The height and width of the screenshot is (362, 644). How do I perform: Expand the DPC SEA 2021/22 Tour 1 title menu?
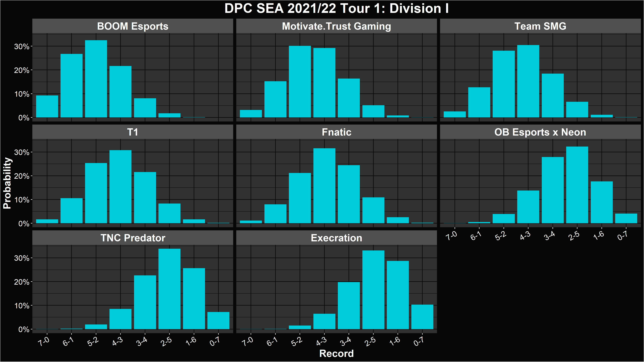[x=322, y=8]
